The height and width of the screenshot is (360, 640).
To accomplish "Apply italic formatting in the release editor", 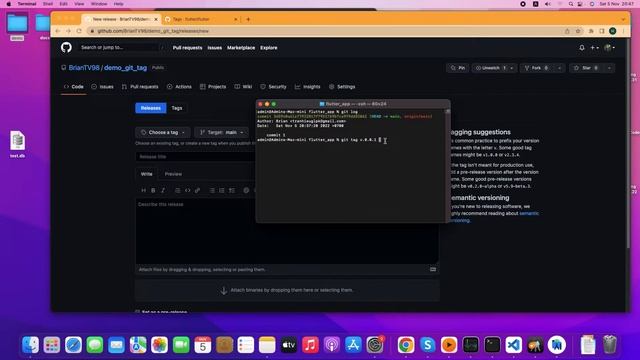I will click(163, 190).
